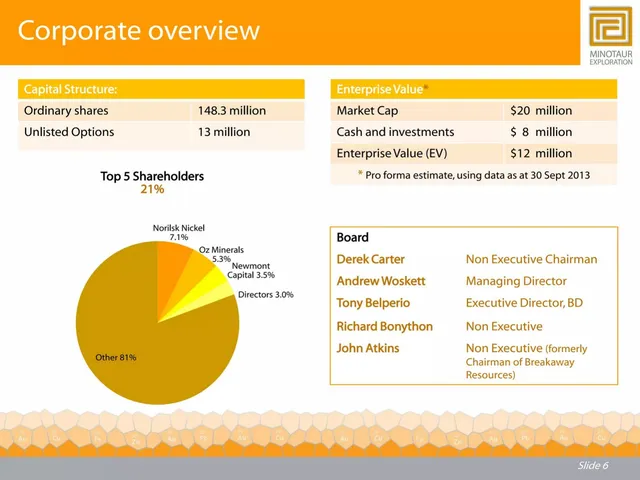Click the 'Managing Director' title
640x480 pixels.
516,281
